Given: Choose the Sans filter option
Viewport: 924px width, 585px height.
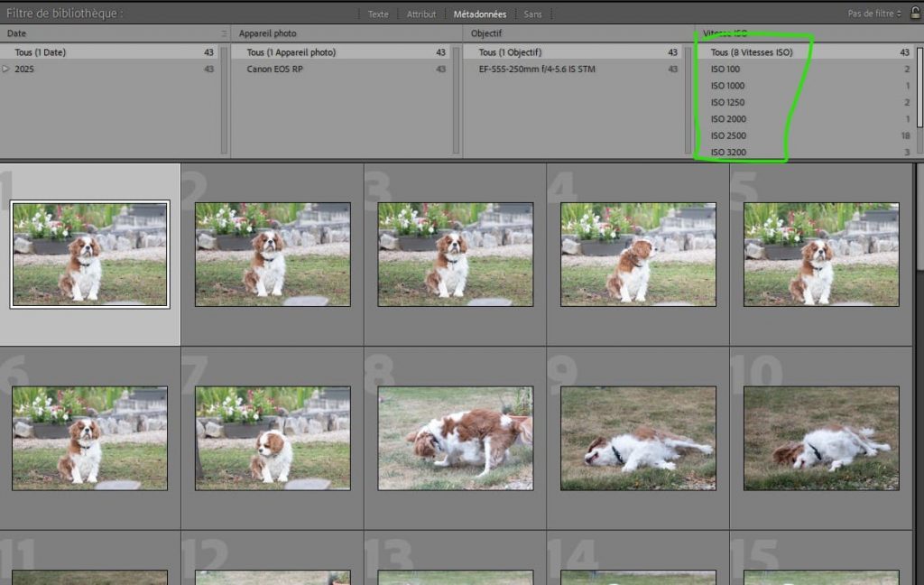Looking at the screenshot, I should click(x=532, y=14).
